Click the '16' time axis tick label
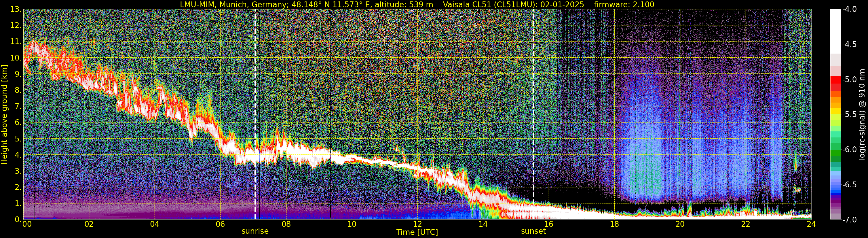Viewport: 868px width, 238px height. 548,224
